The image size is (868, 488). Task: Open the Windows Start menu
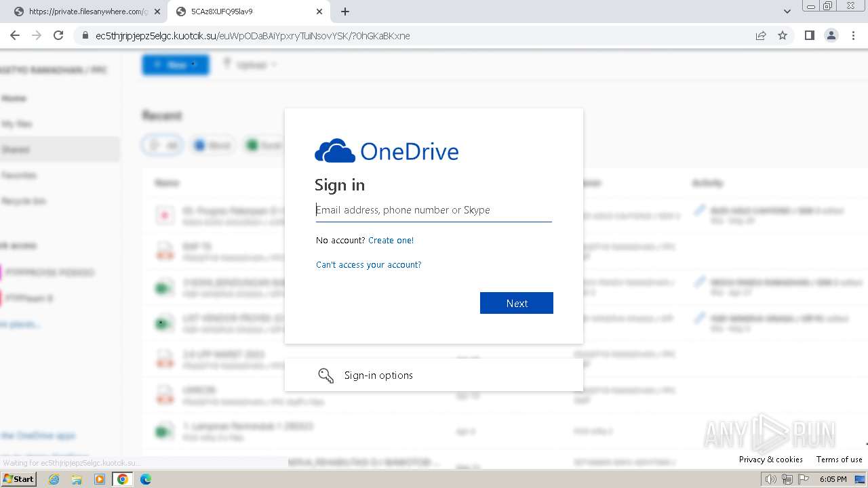18,479
